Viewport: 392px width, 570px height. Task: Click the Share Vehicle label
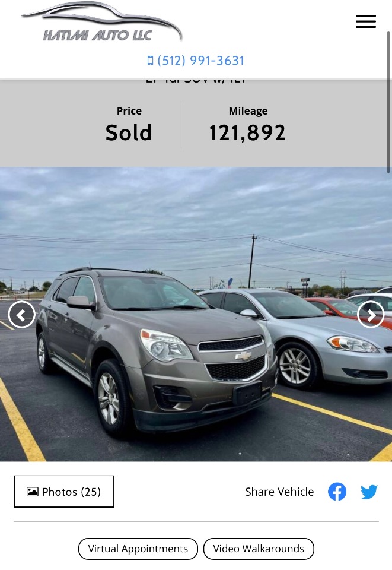pos(279,492)
